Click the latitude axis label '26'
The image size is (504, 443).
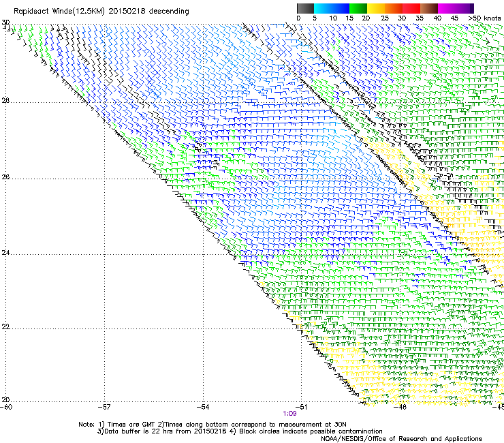(5, 177)
